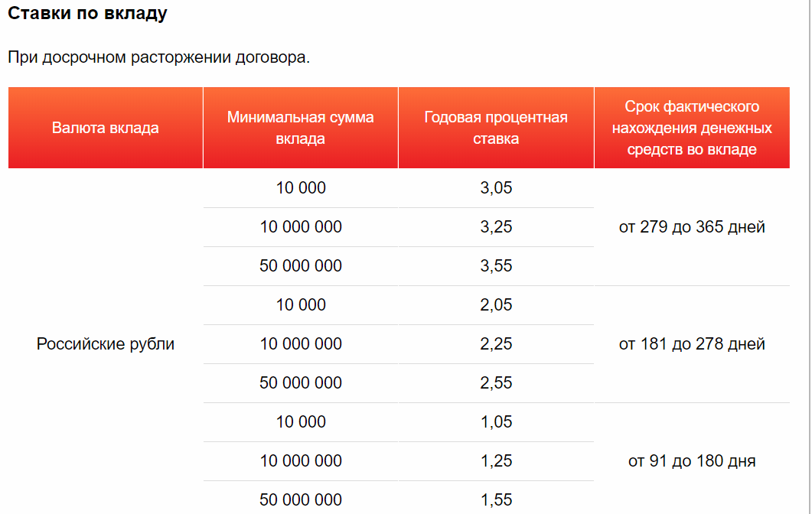Click the 'Минимальная сумма вклада' header

pos(300,128)
